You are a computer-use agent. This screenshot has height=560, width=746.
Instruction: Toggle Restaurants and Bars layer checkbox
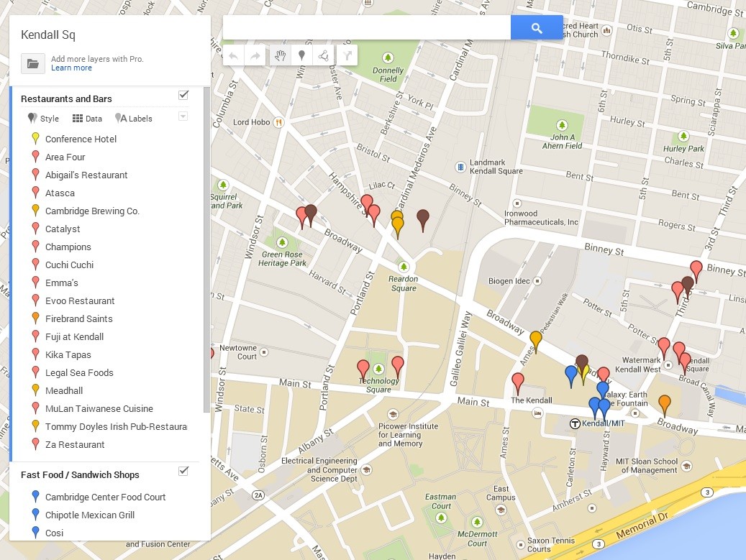point(183,95)
